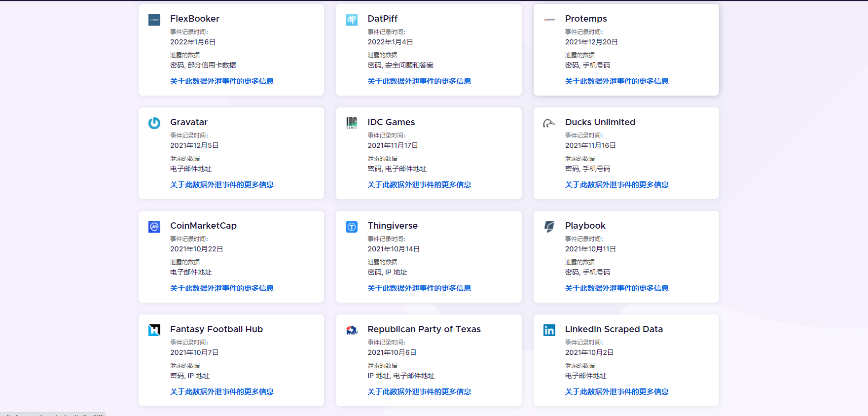Viewport: 868px width, 416px height.
Task: Click leaked data text in Playbook card
Action: pyautogui.click(x=587, y=272)
